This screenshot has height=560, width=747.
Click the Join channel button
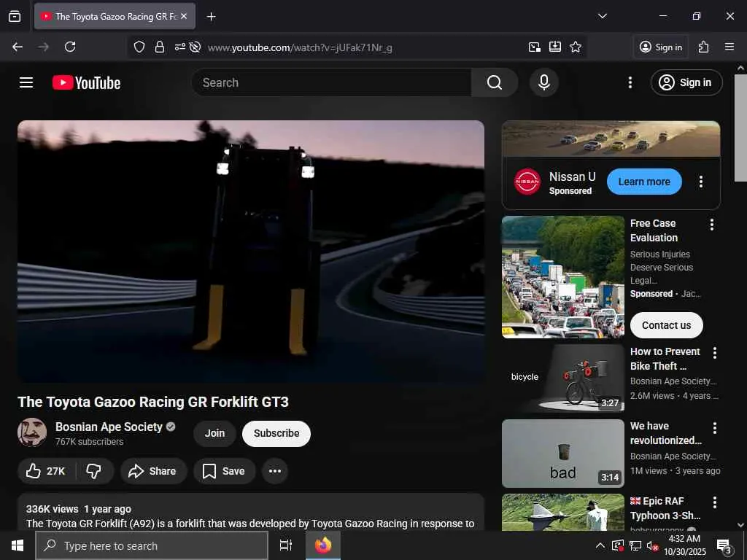coord(214,433)
